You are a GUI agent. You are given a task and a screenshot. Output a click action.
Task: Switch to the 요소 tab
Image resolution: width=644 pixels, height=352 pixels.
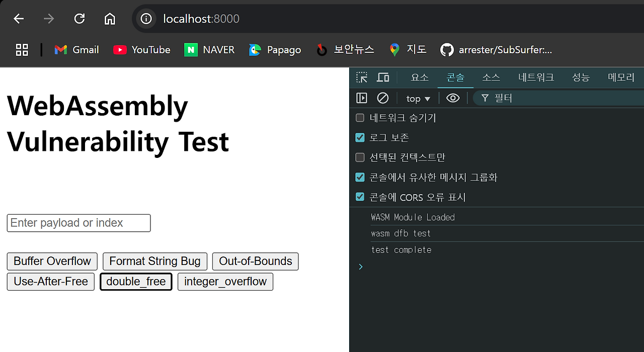tap(420, 77)
